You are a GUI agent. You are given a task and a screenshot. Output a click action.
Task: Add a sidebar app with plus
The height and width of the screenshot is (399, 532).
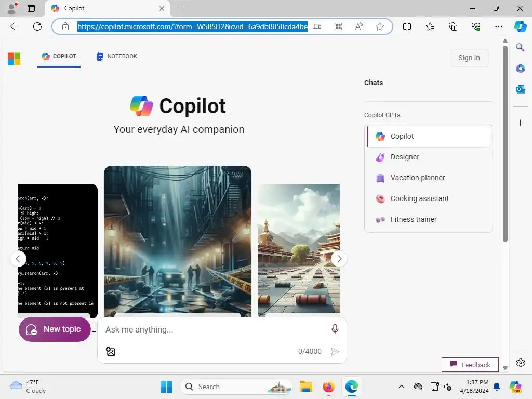pos(520,123)
